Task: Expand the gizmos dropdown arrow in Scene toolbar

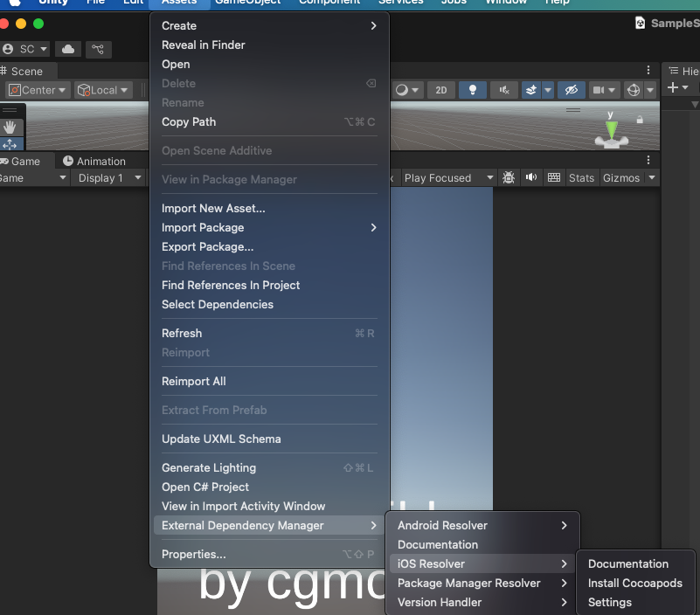Action: [x=650, y=90]
